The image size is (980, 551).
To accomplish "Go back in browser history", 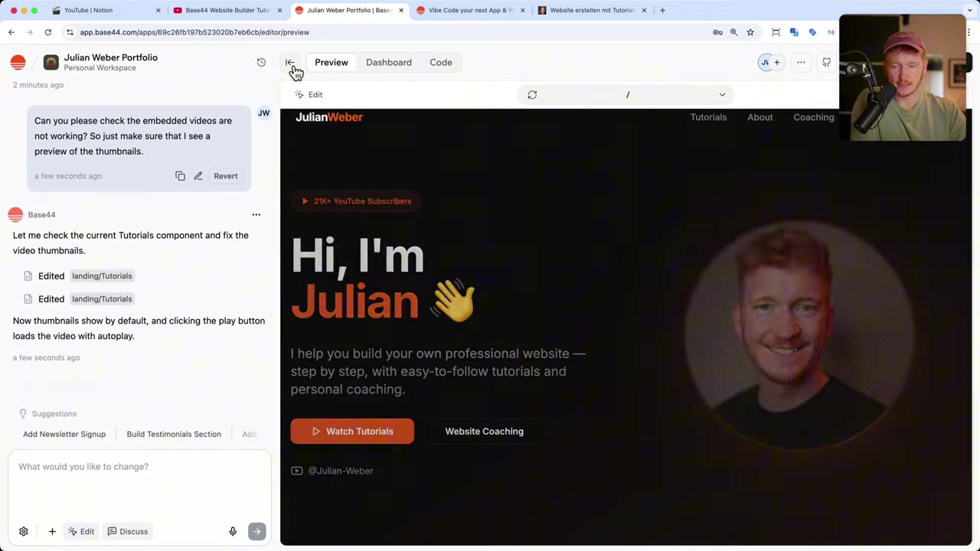I will point(11,32).
